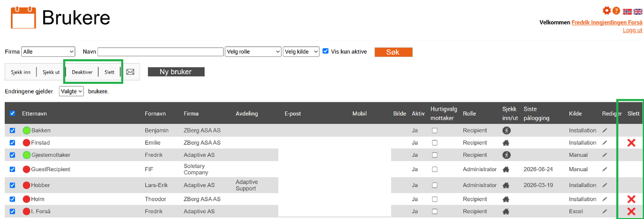
Task: Click into the Navn search field
Action: (x=160, y=52)
